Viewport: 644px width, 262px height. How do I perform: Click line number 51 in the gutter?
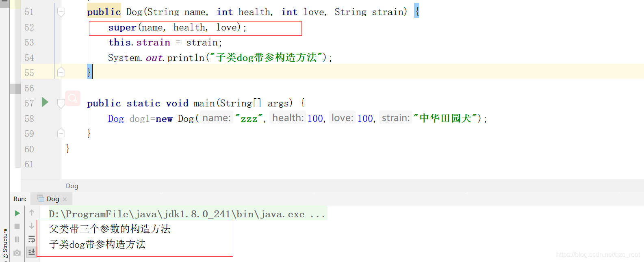click(29, 12)
